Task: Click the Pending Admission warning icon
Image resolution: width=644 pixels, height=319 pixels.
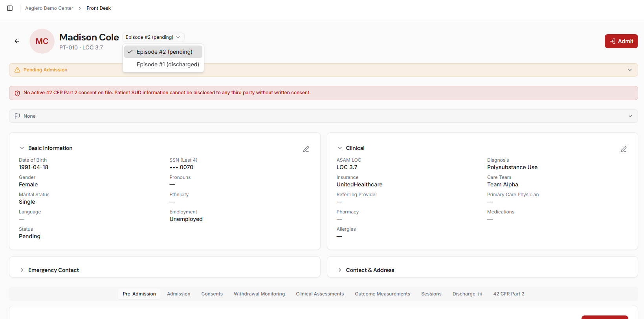Action: click(17, 70)
